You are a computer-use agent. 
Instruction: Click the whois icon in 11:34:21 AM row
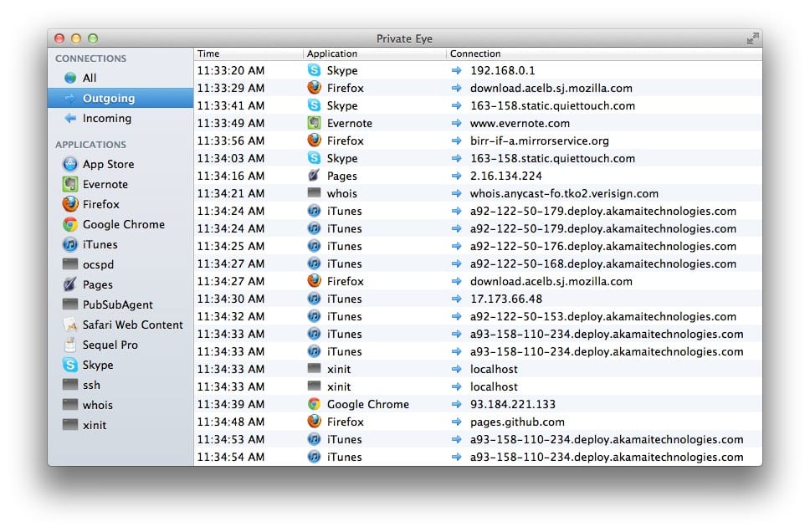(x=314, y=192)
